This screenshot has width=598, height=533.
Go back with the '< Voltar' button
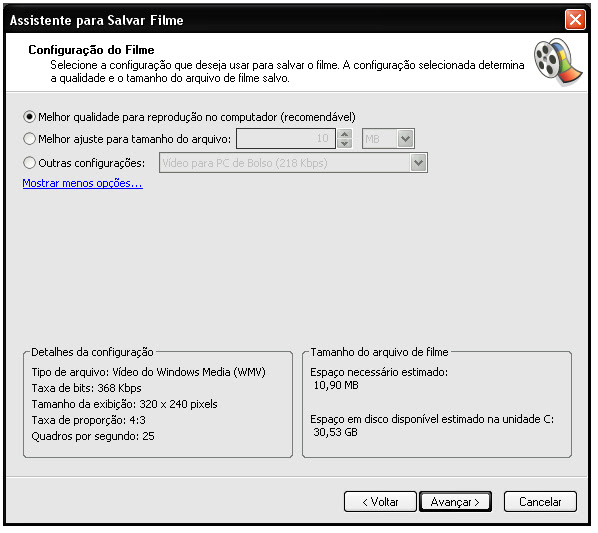(x=380, y=502)
